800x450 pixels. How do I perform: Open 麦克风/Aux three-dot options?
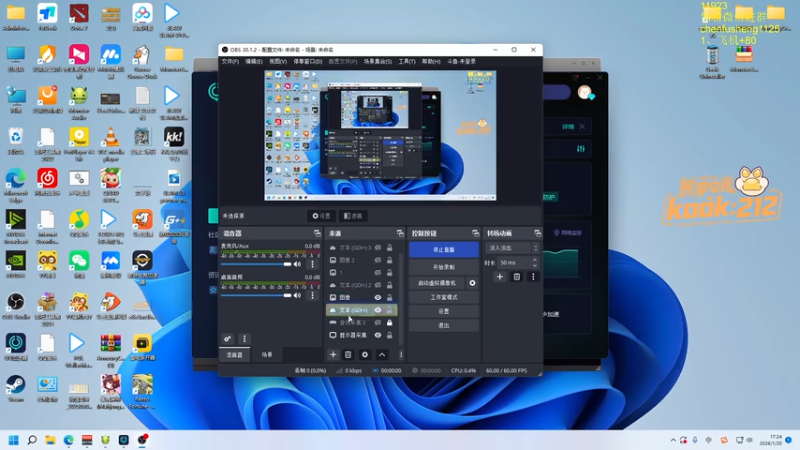[312, 264]
